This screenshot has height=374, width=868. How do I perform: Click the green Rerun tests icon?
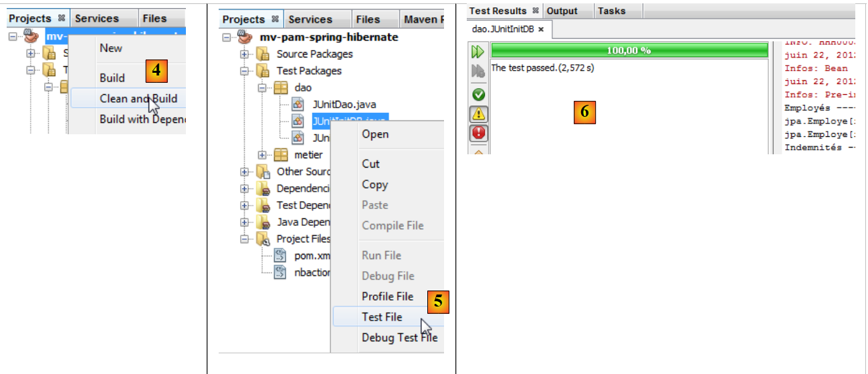(x=478, y=51)
